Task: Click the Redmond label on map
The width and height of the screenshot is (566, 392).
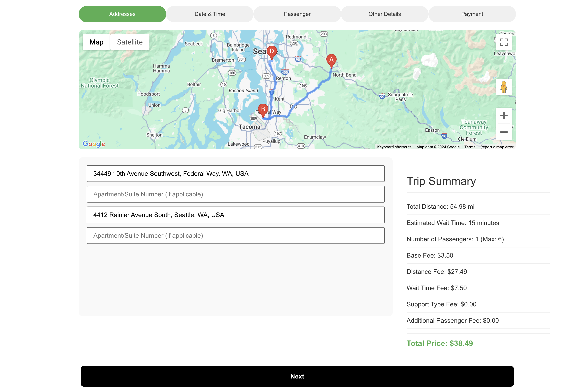Action: [x=296, y=37]
